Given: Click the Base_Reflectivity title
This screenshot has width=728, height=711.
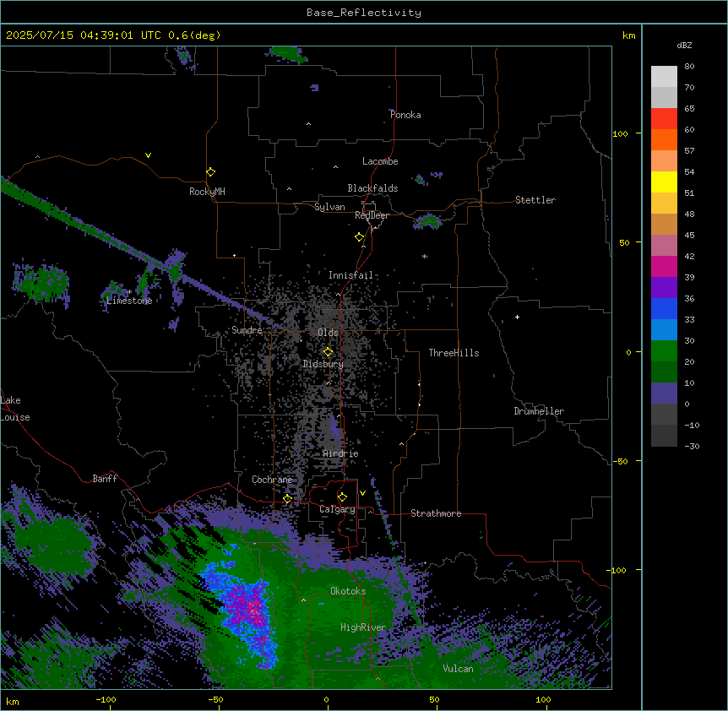Looking at the screenshot, I should click(x=364, y=13).
